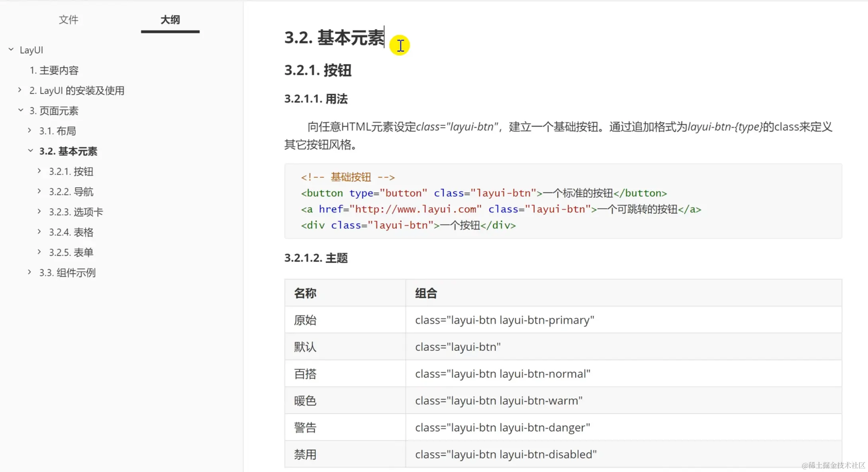Viewport: 868px width, 472px height.
Task: Click the 百搭 table cell
Action: pyautogui.click(x=345, y=374)
